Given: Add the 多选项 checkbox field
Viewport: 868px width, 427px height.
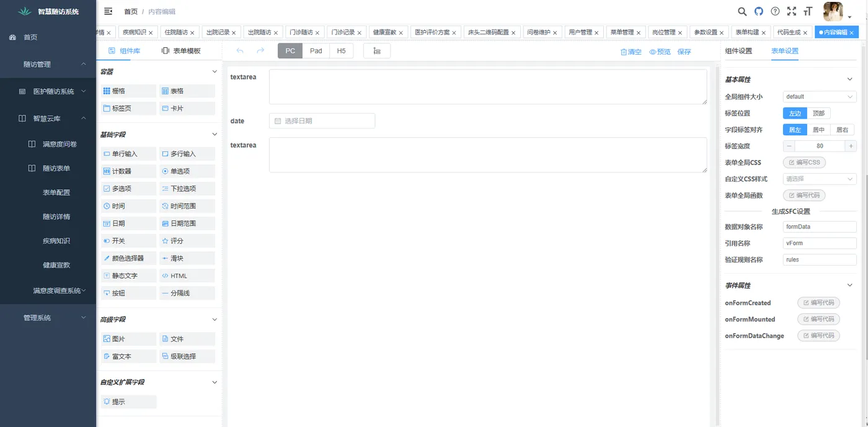Looking at the screenshot, I should click(x=129, y=189).
